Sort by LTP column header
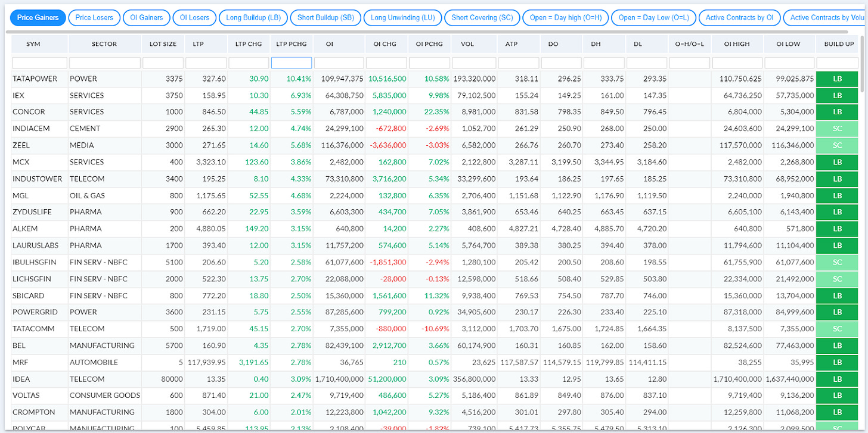The image size is (868, 433). (x=206, y=44)
